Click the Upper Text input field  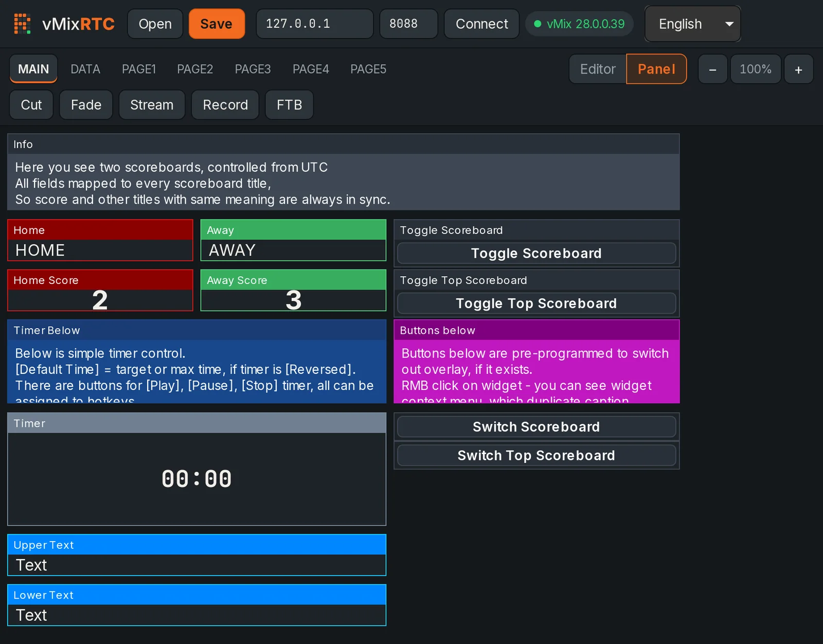pyautogui.click(x=196, y=565)
